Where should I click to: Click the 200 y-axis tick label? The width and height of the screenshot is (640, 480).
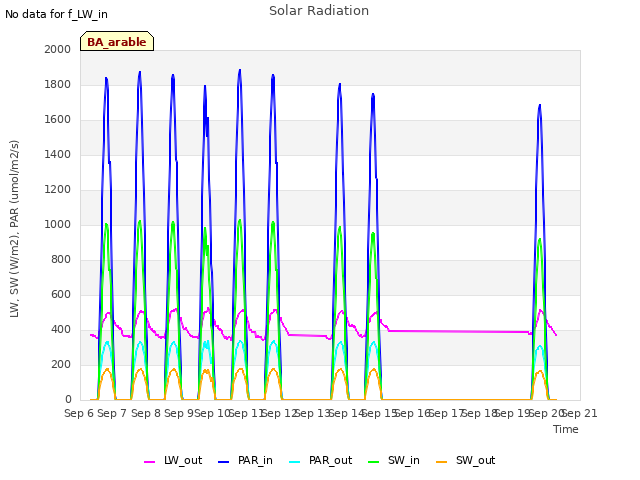(x=61, y=364)
